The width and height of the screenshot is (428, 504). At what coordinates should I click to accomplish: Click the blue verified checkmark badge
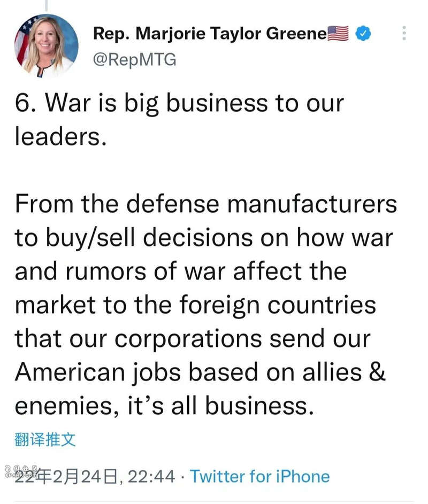pyautogui.click(x=363, y=34)
